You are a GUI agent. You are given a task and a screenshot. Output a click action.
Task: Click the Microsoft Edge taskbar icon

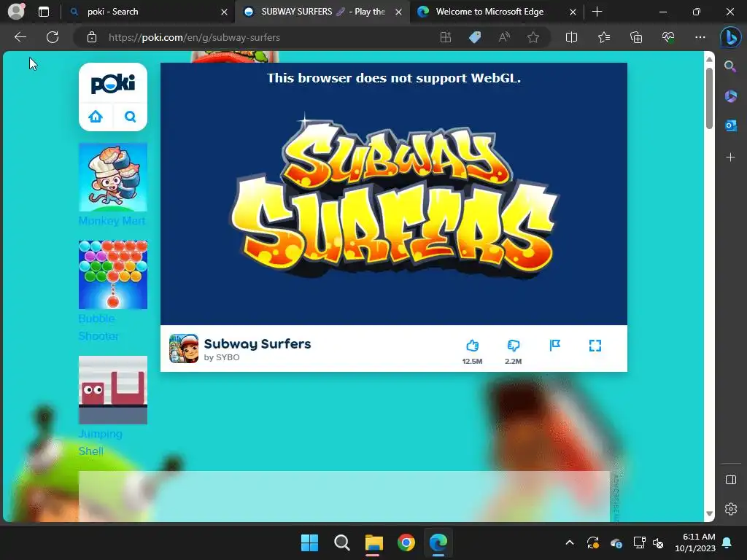pos(438,542)
